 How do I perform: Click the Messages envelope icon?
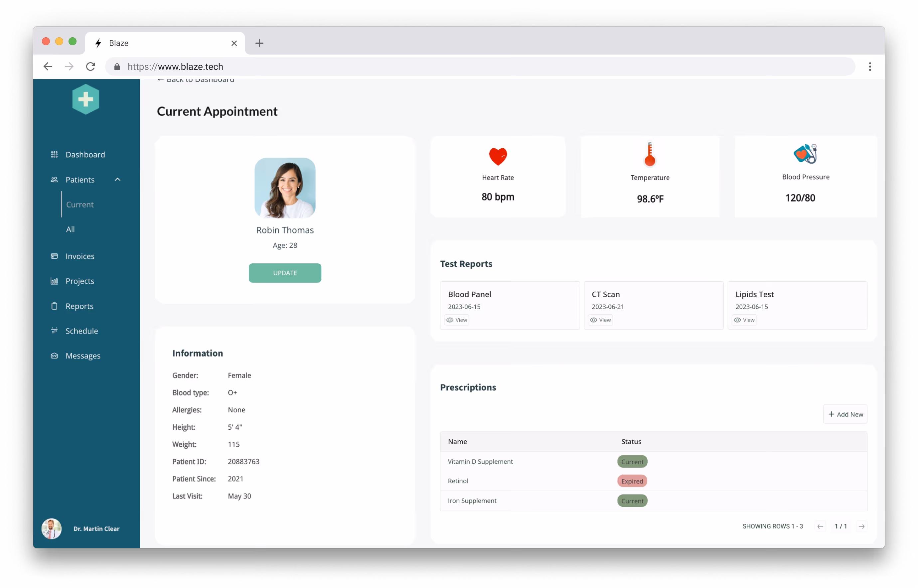[54, 356]
